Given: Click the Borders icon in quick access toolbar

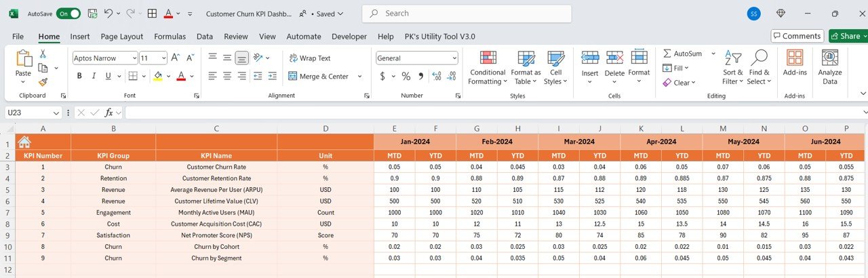Looking at the screenshot, I should tap(153, 14).
